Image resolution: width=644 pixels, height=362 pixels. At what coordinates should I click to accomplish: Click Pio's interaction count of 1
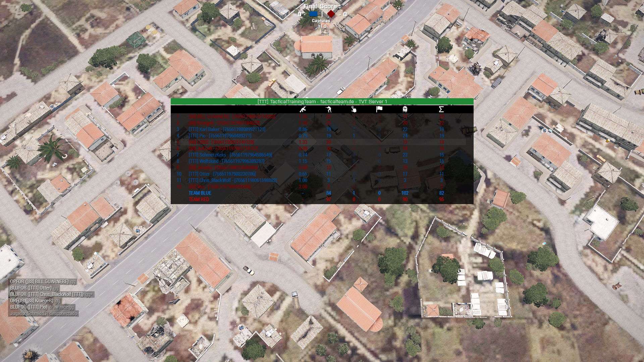coord(354,136)
